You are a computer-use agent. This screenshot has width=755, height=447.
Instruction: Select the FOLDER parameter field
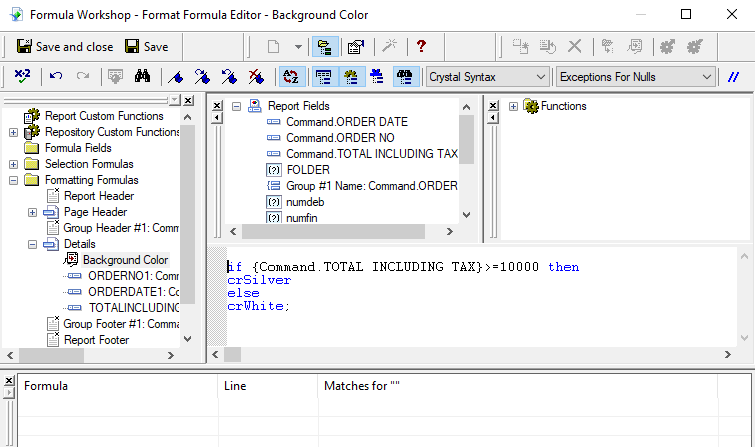click(308, 170)
